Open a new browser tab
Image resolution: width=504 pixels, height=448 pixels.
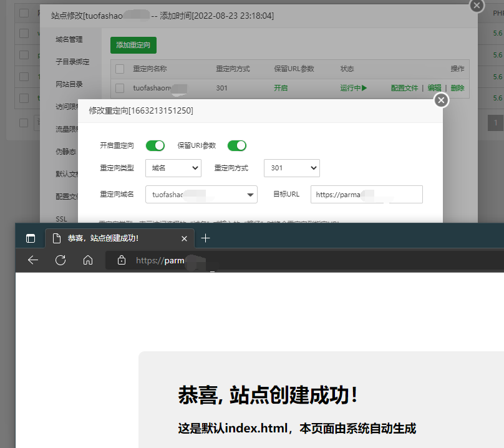(205, 238)
